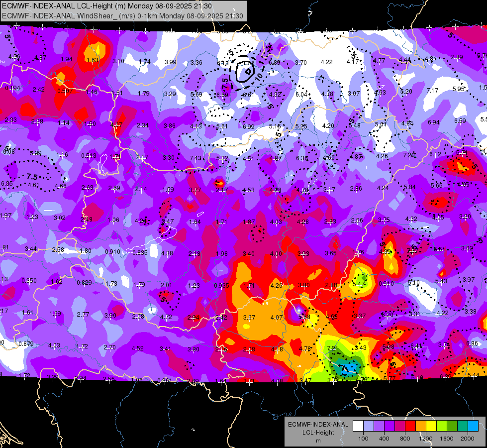Click the wind shear value 7.20

click(409, 155)
